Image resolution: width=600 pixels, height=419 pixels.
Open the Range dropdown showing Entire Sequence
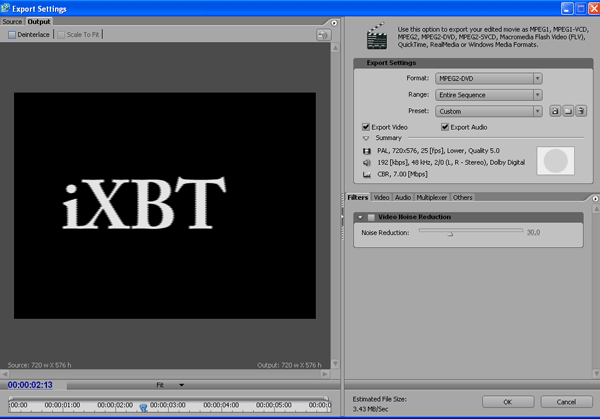(488, 95)
